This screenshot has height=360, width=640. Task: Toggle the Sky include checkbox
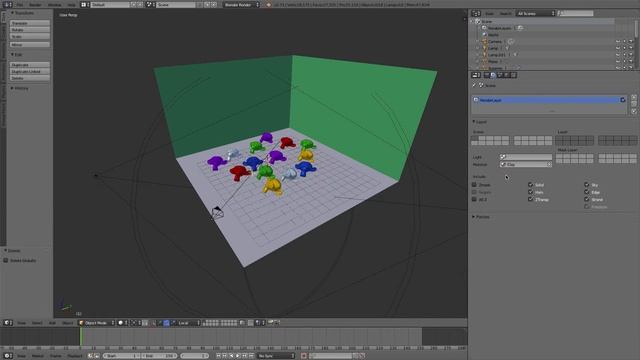tap(587, 185)
